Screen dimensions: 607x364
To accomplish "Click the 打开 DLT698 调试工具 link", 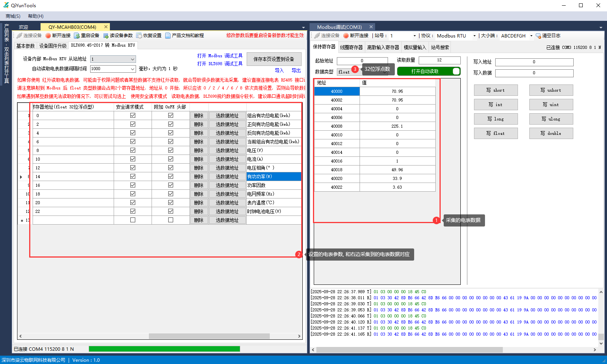I will pos(220,64).
